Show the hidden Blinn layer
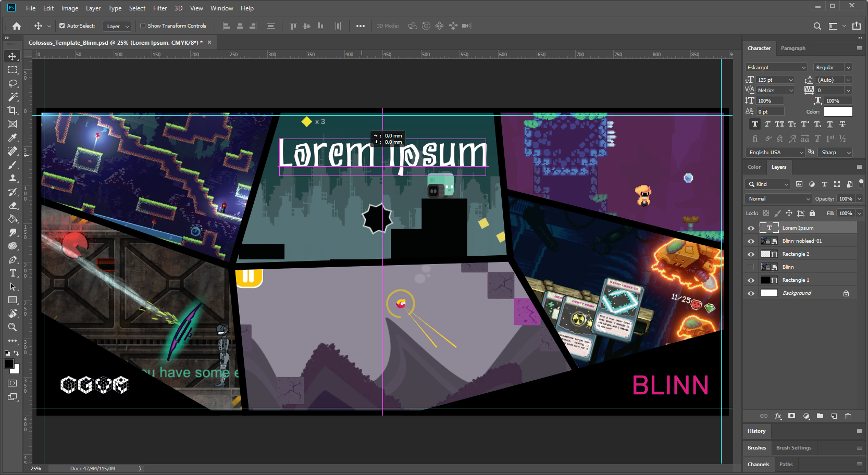Image resolution: width=868 pixels, height=475 pixels. click(751, 267)
